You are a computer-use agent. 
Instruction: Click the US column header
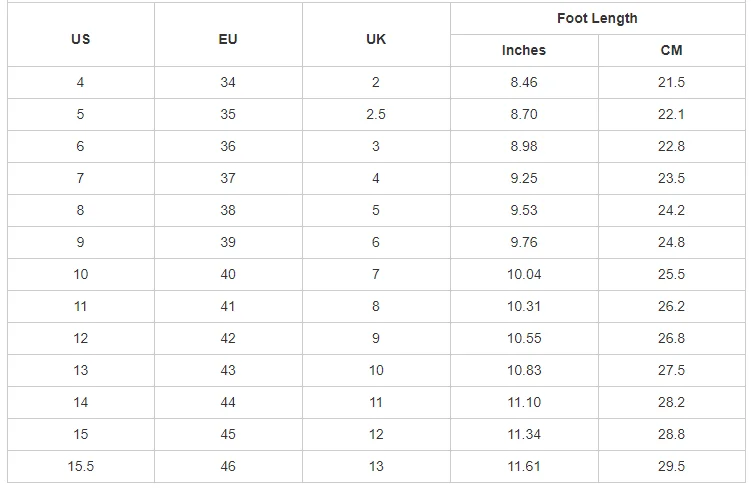click(x=80, y=40)
